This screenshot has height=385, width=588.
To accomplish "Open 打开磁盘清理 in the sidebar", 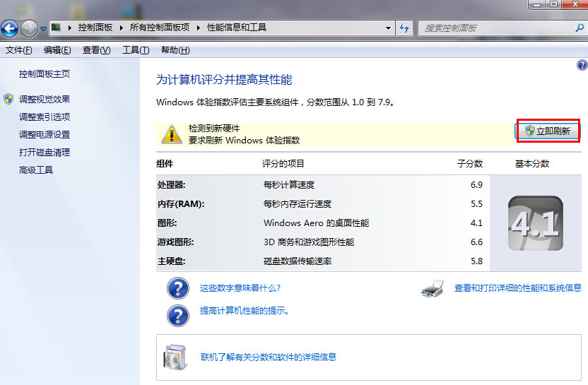I will click(x=45, y=153).
